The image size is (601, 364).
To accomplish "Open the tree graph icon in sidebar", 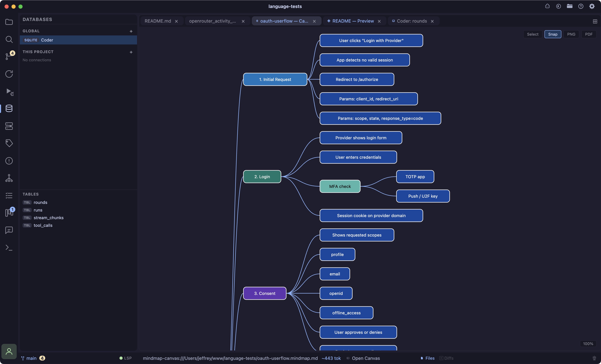I will 9,178.
